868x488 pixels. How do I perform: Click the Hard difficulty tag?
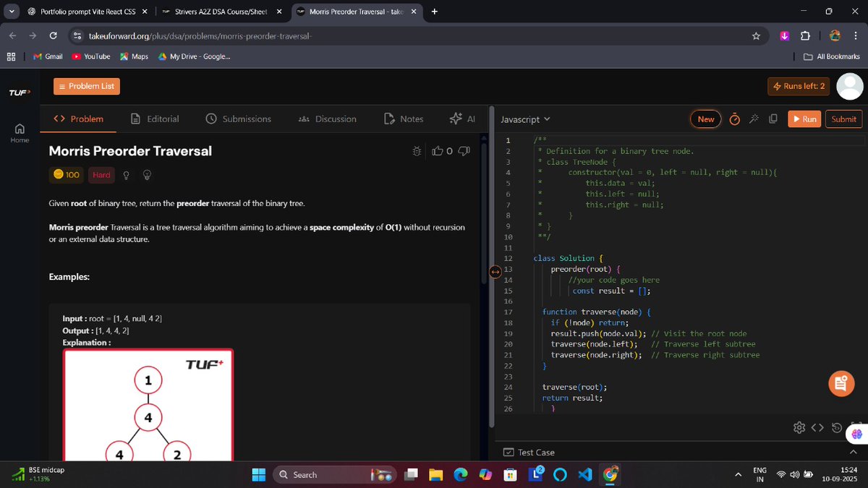tap(101, 175)
